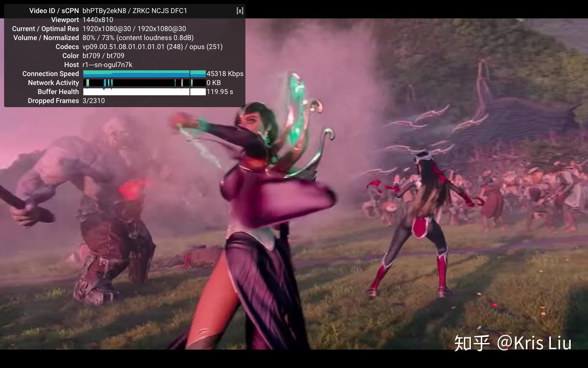The width and height of the screenshot is (588, 368).
Task: Click the Buffer Health label
Action: pyautogui.click(x=58, y=92)
